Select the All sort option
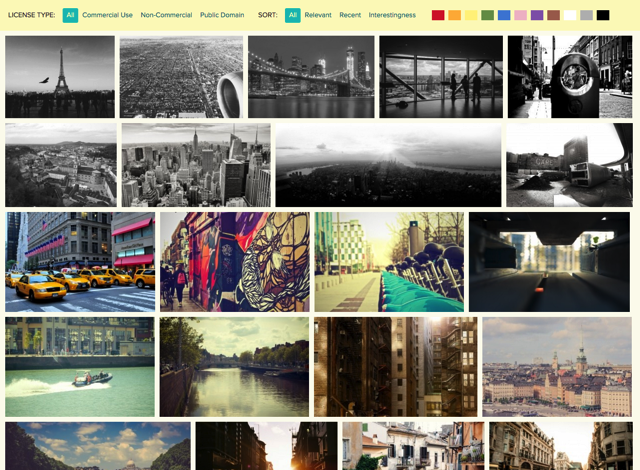The image size is (640, 470). click(x=292, y=15)
